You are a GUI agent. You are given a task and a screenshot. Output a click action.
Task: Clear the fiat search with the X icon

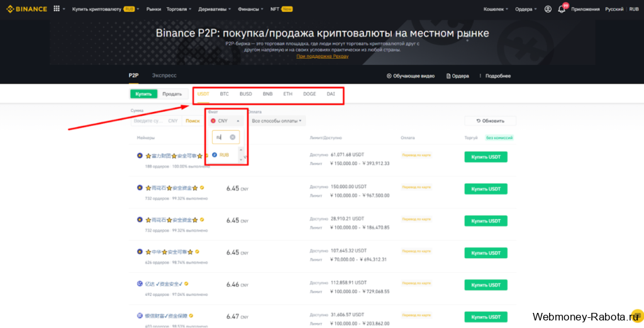coord(233,137)
